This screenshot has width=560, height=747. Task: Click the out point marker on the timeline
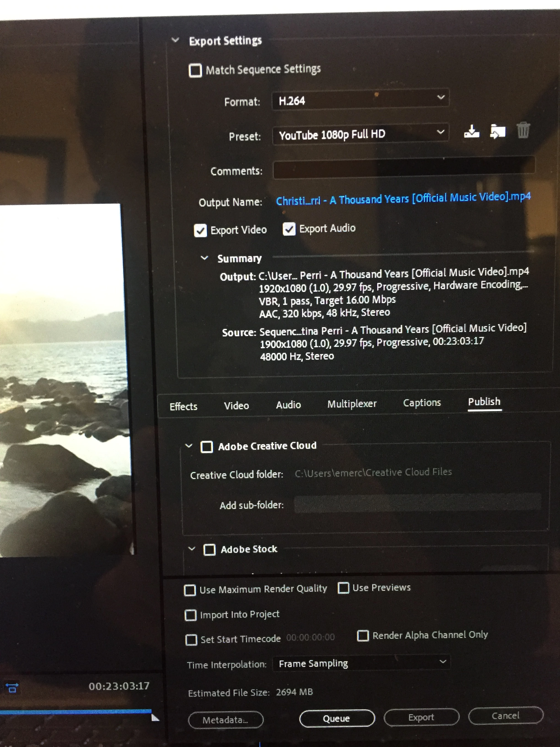(155, 717)
